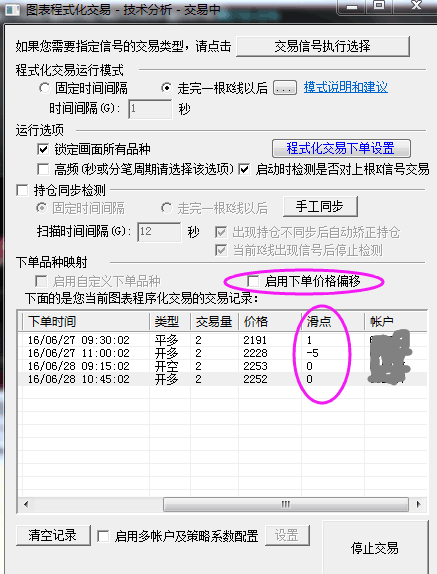Click the 交易量 column header
Image resolution: width=437 pixels, height=574 pixels.
(214, 322)
